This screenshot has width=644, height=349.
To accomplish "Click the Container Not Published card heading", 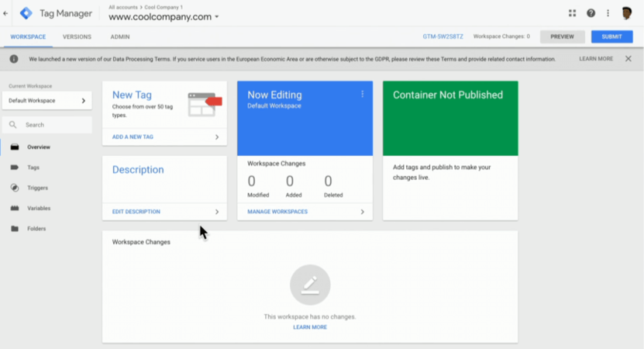I will point(448,95).
